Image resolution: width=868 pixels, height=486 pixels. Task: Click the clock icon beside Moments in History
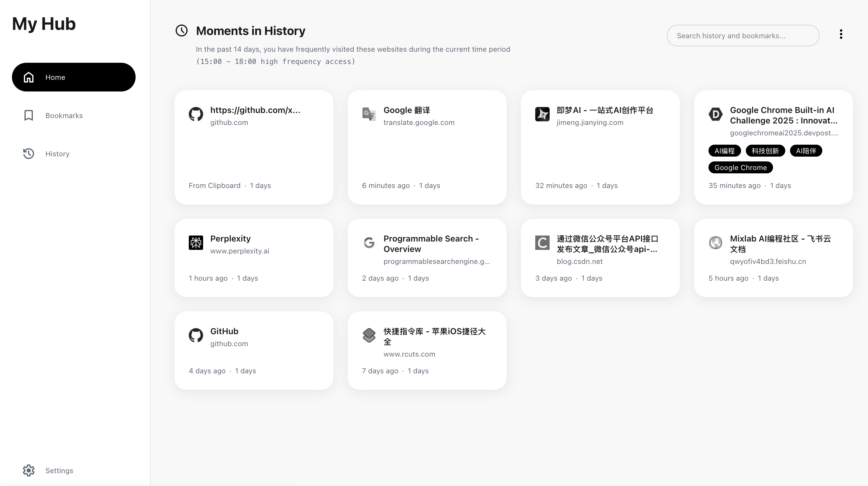click(x=182, y=31)
